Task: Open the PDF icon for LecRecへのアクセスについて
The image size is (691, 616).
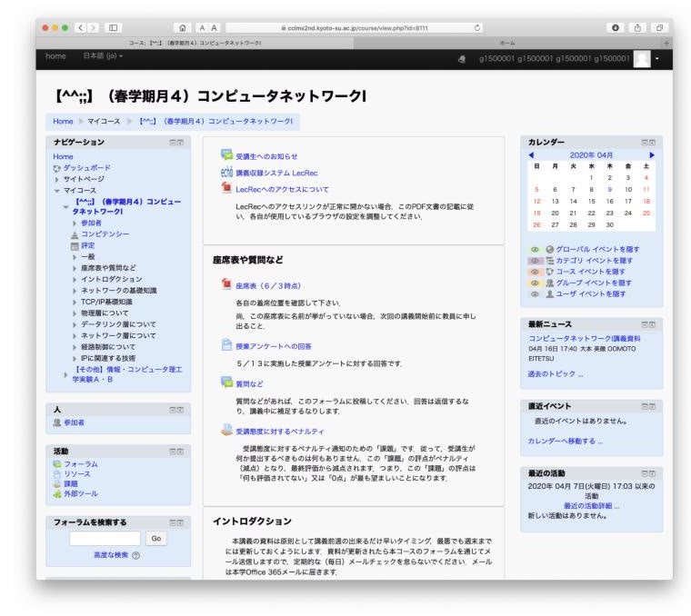Action: pos(226,188)
